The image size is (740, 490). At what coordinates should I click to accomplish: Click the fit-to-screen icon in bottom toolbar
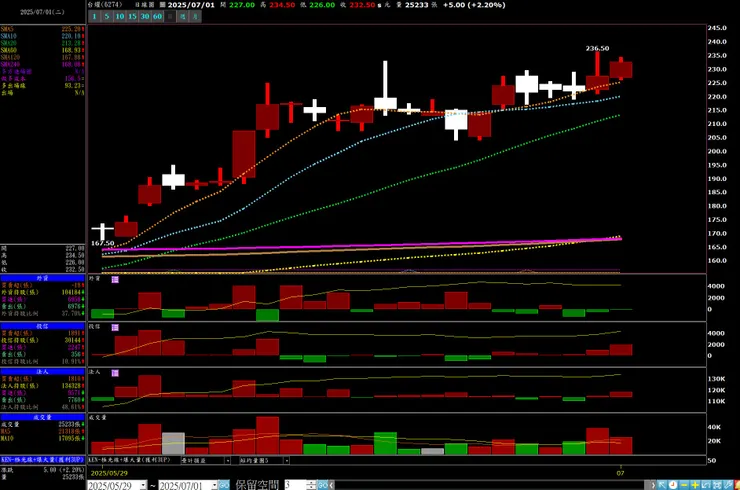point(717,485)
